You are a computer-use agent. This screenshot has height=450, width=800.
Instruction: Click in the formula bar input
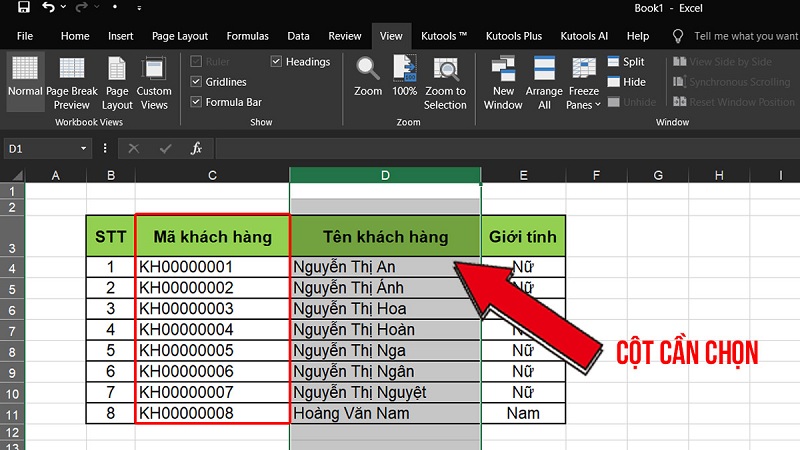point(508,148)
